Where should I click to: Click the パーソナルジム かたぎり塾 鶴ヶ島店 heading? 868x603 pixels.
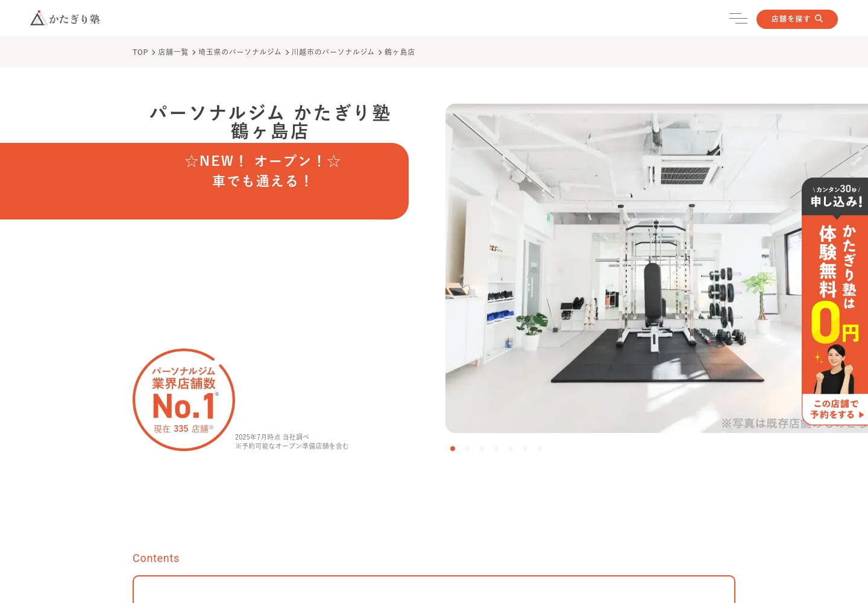pyautogui.click(x=270, y=122)
